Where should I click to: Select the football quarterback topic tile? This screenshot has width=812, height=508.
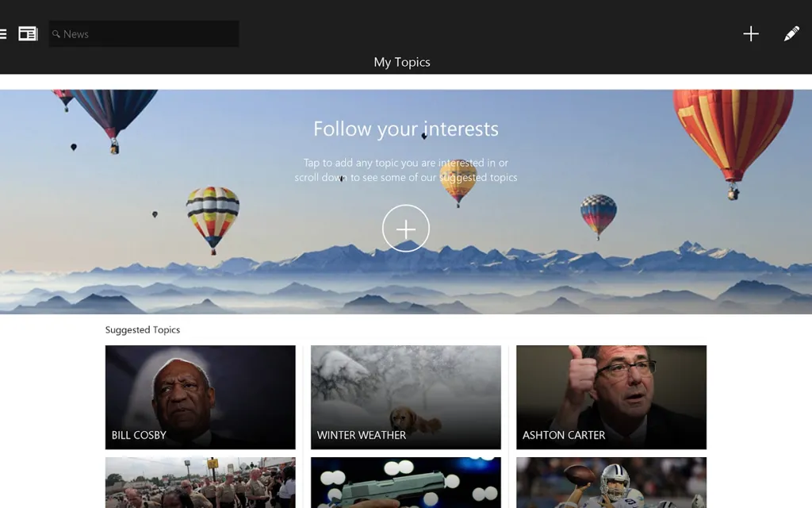coord(611,483)
